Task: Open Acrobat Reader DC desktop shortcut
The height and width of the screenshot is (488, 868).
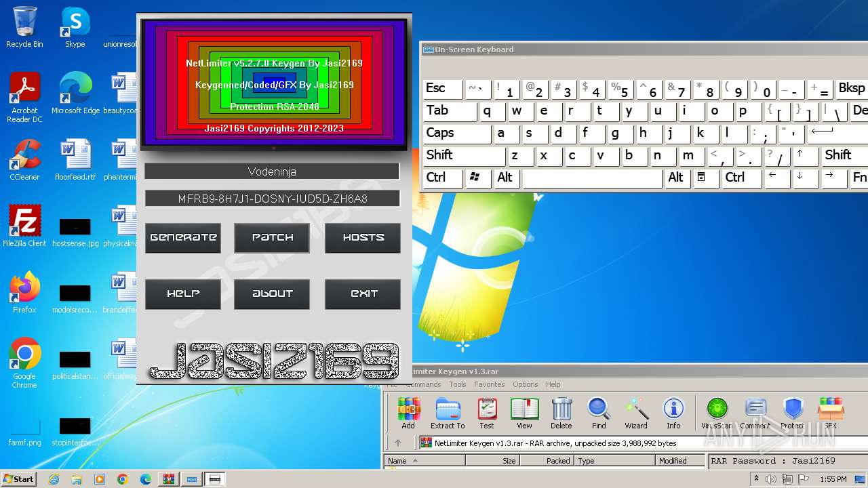Action: tap(24, 98)
